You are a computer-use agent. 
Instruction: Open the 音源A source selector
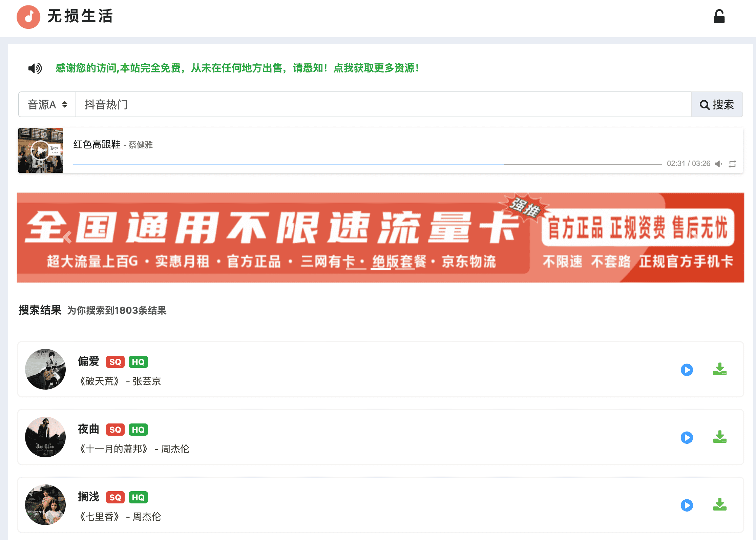pyautogui.click(x=47, y=104)
